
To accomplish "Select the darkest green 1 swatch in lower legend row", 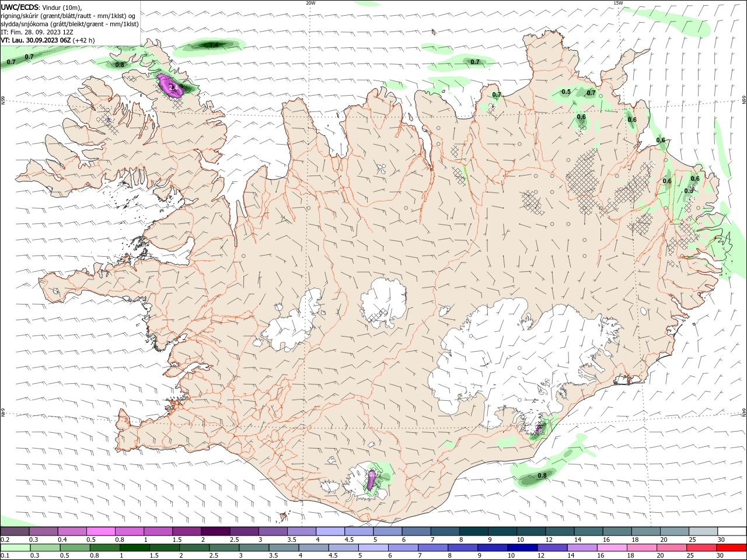I will pyautogui.click(x=134, y=548).
